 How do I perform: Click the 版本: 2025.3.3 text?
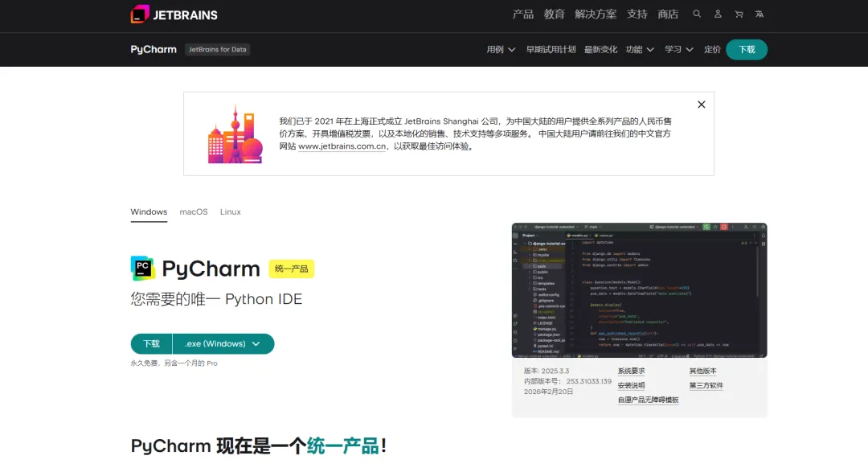click(547, 371)
